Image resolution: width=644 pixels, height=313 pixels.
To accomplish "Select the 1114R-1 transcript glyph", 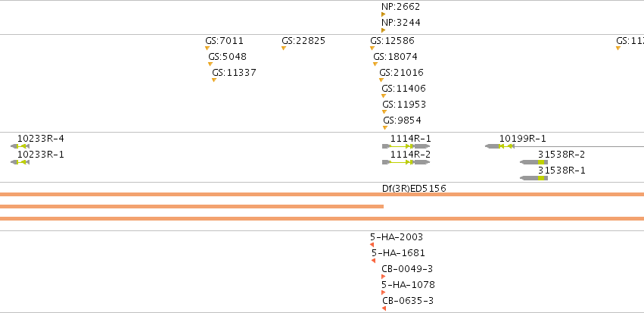I will pos(406,146).
